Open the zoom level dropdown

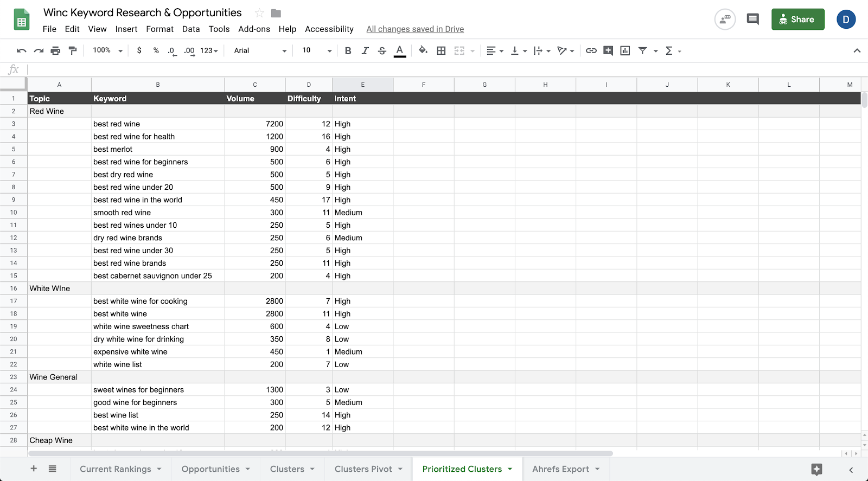click(x=108, y=50)
